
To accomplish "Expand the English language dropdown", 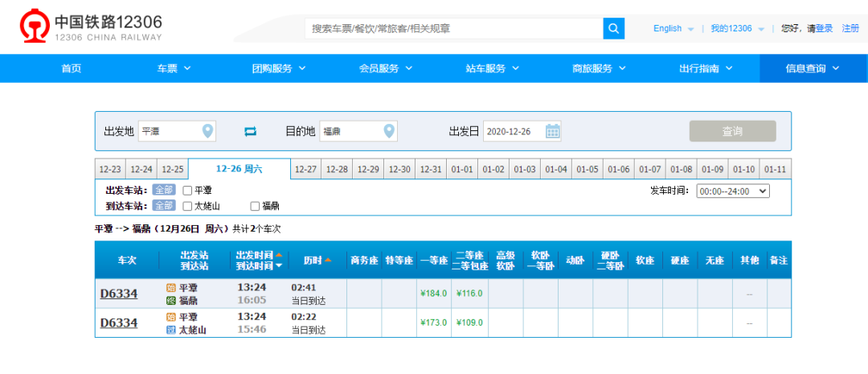I will (674, 28).
